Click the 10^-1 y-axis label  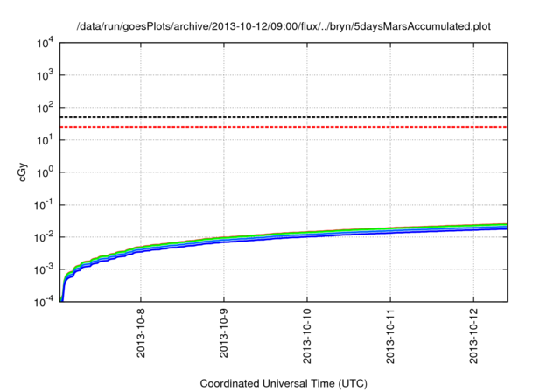(x=44, y=205)
